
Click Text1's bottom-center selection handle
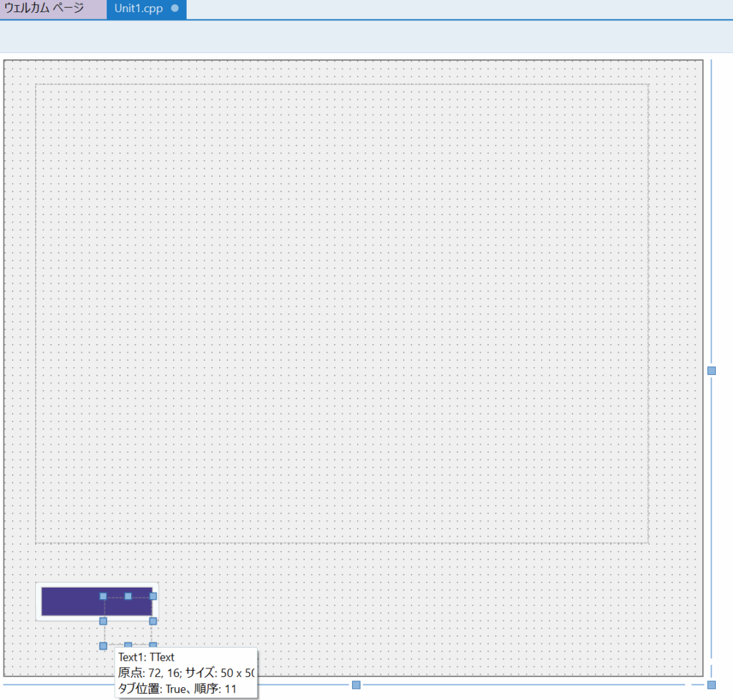tap(128, 646)
